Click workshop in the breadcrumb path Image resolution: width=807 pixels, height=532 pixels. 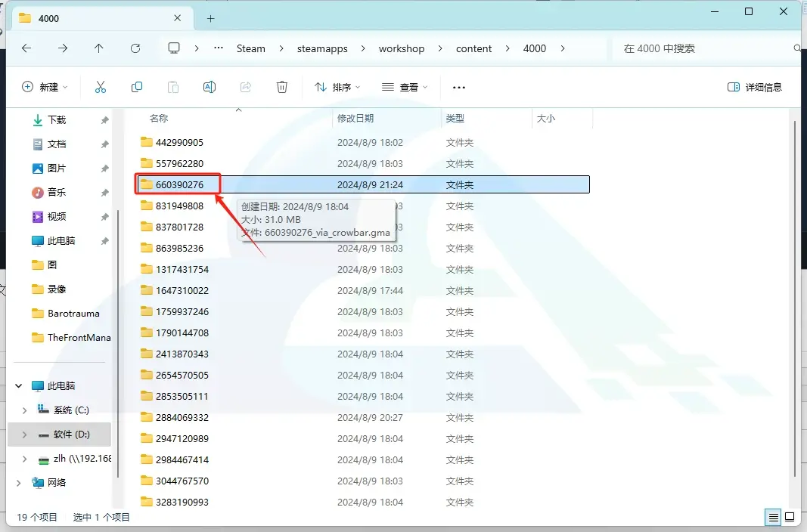click(402, 48)
